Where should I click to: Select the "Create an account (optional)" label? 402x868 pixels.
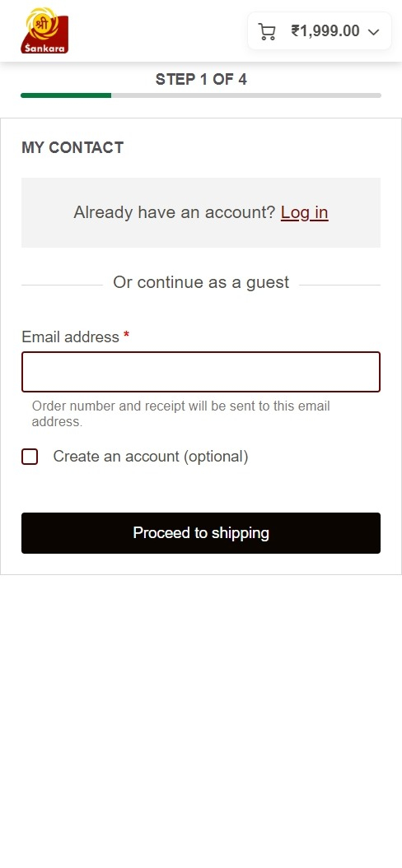150,457
